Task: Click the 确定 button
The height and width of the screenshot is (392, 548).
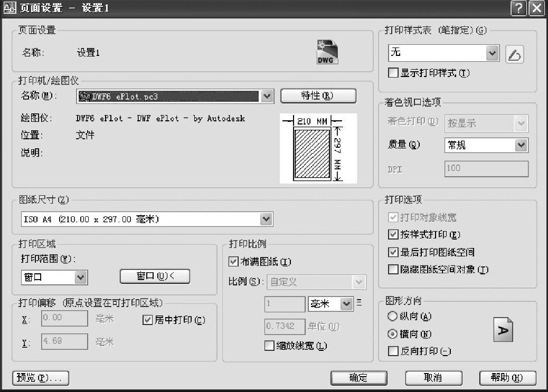Action: 359,378
